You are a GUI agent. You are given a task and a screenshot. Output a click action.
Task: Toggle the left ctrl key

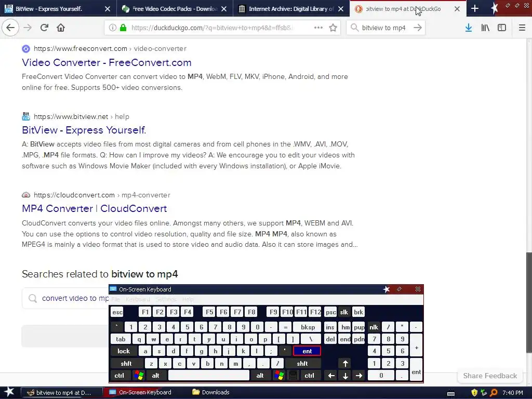119,376
